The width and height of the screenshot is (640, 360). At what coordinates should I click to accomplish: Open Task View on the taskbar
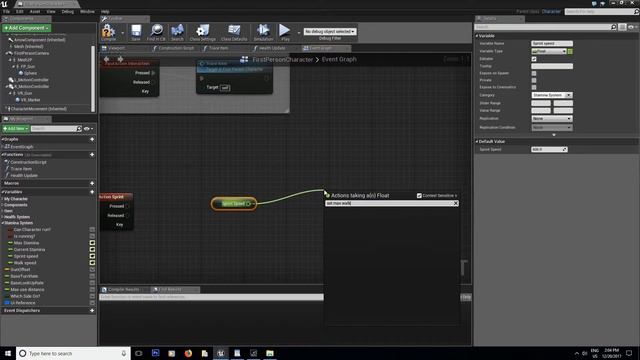pyautogui.click(x=139, y=353)
